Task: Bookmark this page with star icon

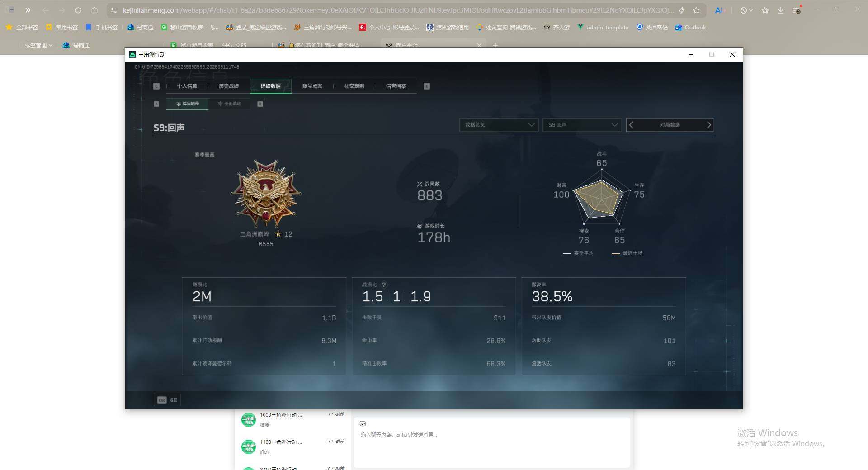Action: [696, 10]
